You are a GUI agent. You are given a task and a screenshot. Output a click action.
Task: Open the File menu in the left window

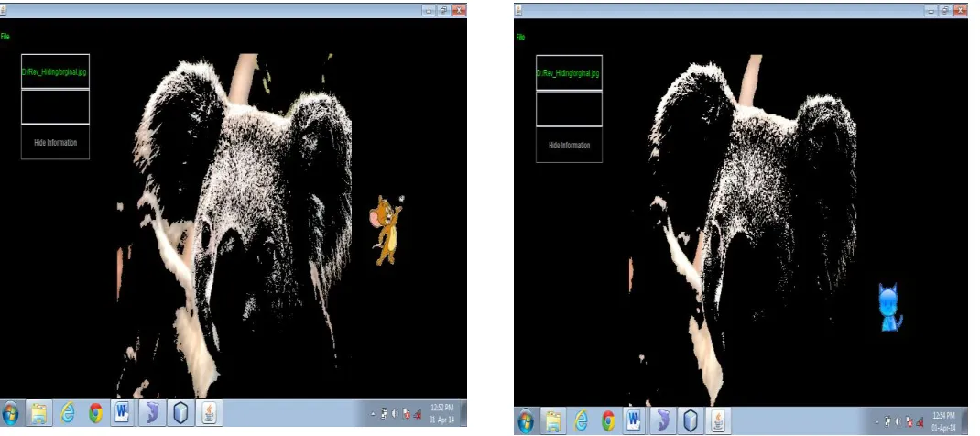coord(5,37)
